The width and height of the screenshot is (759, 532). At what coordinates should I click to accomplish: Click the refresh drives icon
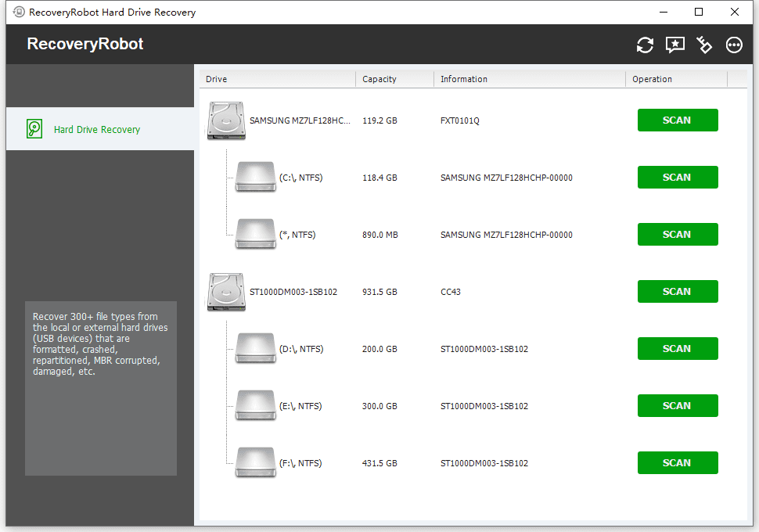coord(645,45)
